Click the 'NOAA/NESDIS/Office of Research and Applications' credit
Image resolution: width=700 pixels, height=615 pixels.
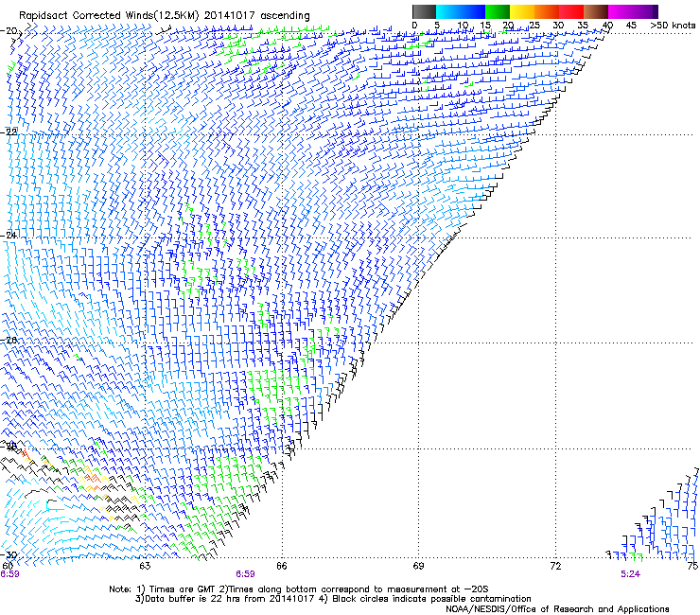click(557, 609)
